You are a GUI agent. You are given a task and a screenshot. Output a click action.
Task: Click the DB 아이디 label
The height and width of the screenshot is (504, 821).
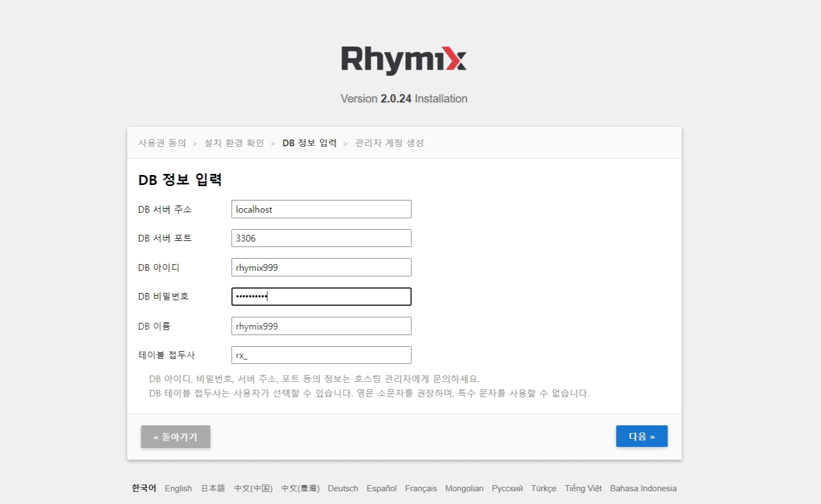click(159, 268)
